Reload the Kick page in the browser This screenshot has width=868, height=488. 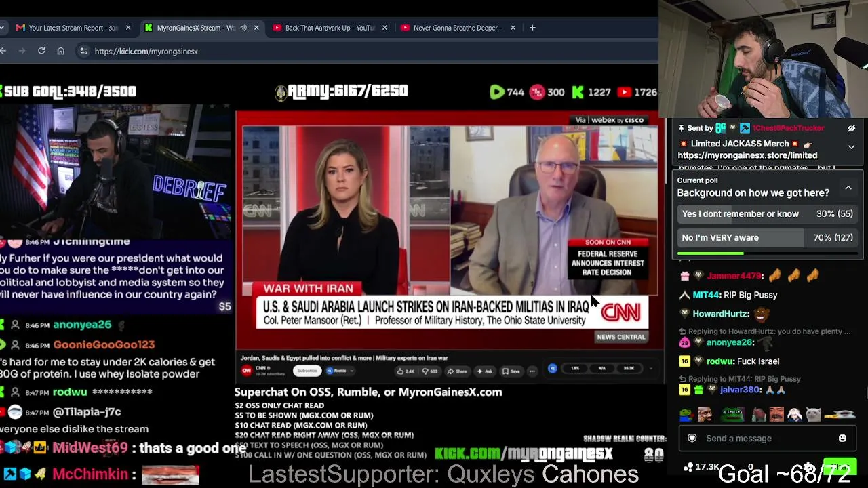(x=41, y=51)
